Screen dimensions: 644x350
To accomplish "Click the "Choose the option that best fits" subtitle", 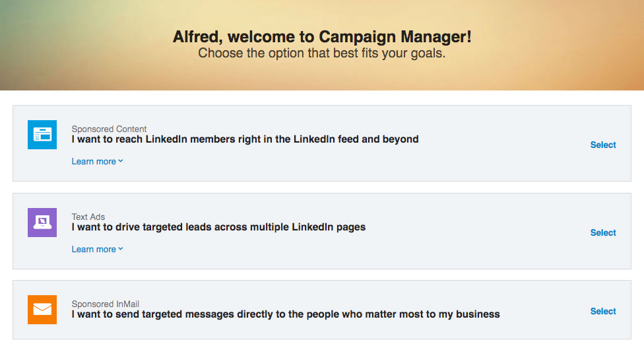I will pos(322,53).
